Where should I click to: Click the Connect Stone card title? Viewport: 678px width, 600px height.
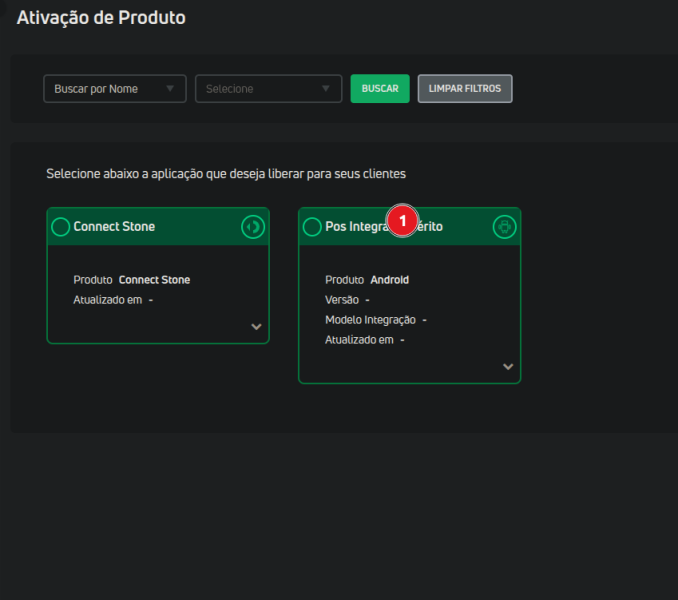pos(114,227)
